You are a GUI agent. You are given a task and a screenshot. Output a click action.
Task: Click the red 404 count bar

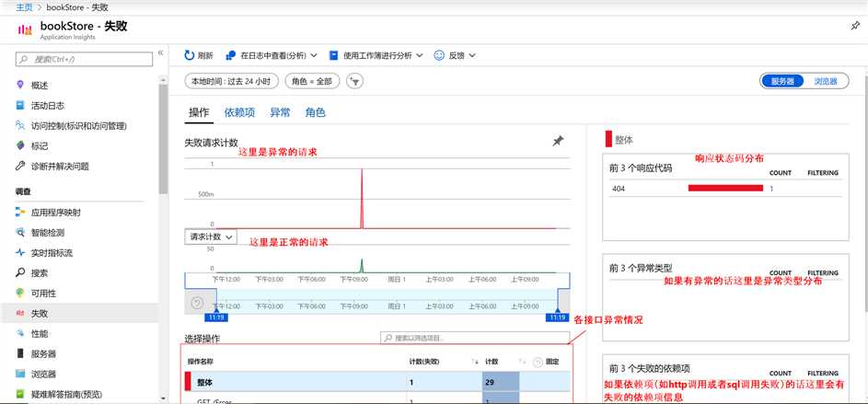point(725,188)
